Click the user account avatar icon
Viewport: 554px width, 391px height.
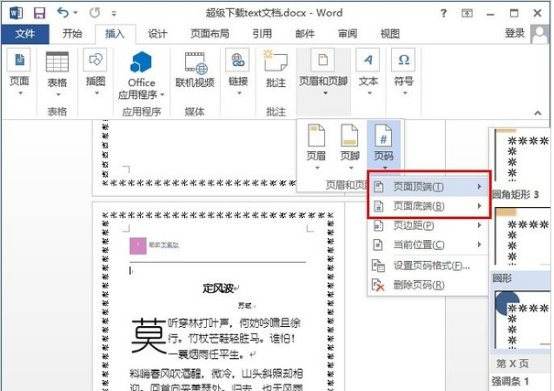[x=540, y=34]
